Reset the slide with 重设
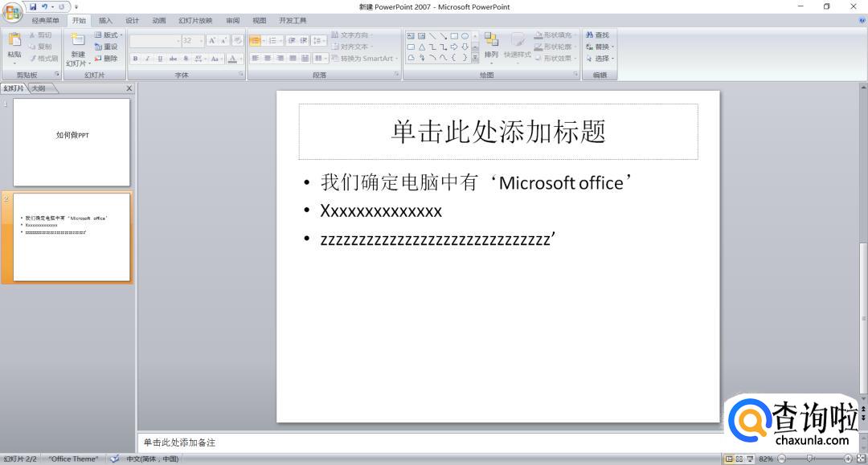The height and width of the screenshot is (465, 868). coord(106,47)
